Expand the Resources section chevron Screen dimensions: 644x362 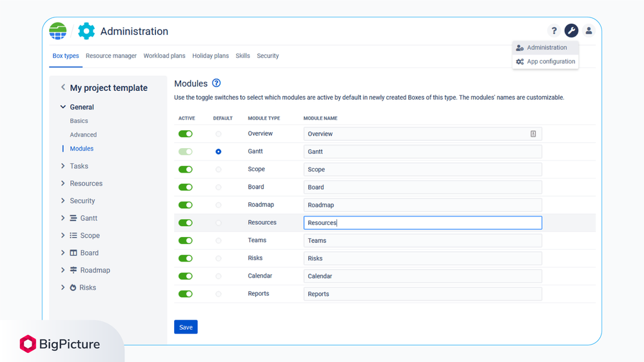(x=63, y=183)
